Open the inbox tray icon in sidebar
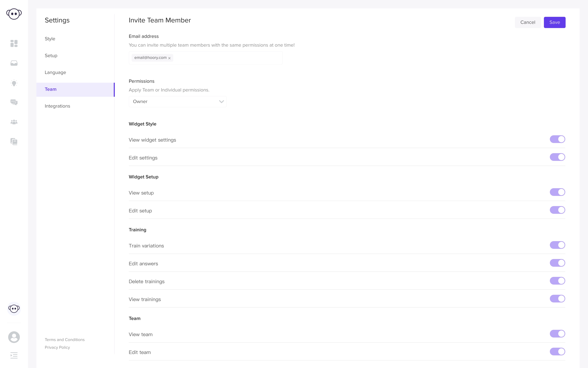This screenshot has width=588, height=368. point(14,63)
